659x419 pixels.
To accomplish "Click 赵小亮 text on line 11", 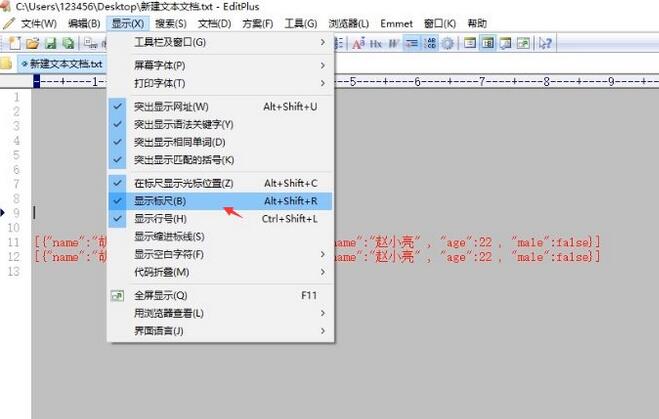I will [x=394, y=242].
